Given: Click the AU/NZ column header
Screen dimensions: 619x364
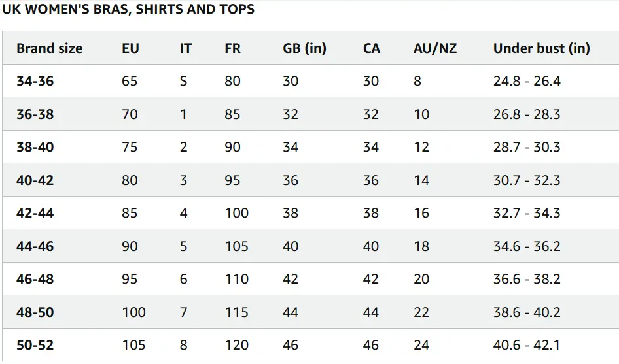Looking at the screenshot, I should coord(435,48).
